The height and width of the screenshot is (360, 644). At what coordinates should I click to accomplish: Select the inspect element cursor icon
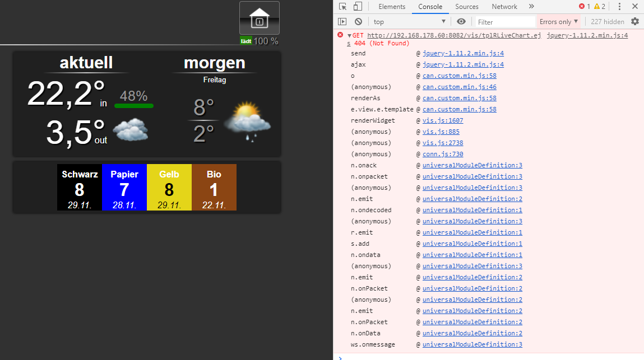[343, 7]
